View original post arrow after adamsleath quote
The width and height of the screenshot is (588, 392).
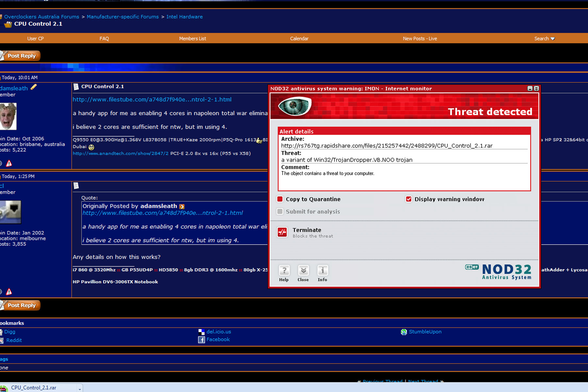click(182, 206)
